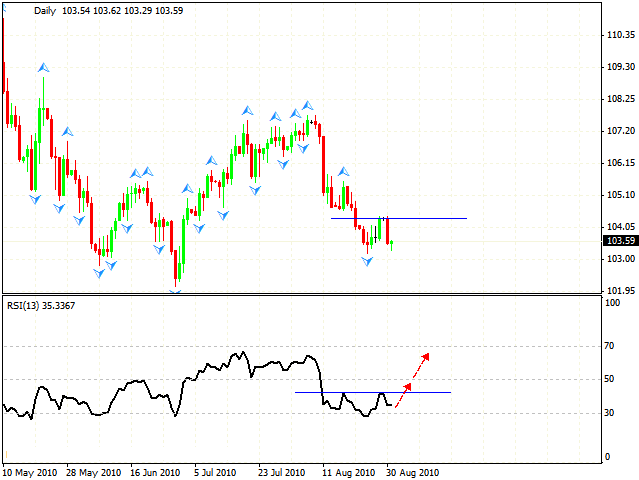Screen dimensions: 639x480
Task: Select the highest August up fractal arrow near 108.00
Action: 308,106
